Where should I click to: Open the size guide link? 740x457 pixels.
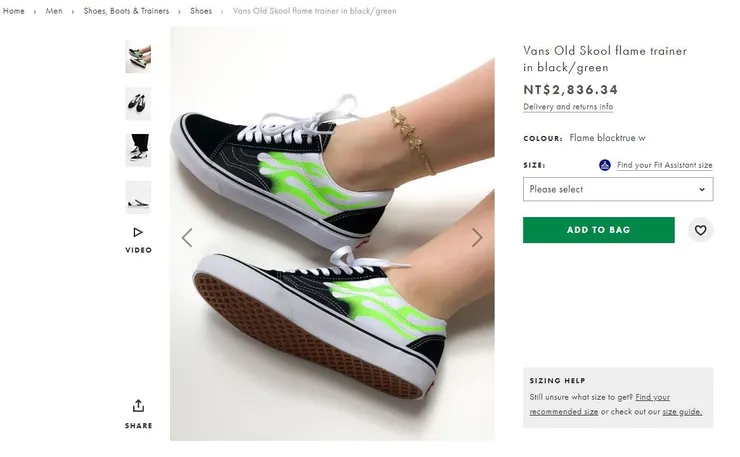click(681, 411)
